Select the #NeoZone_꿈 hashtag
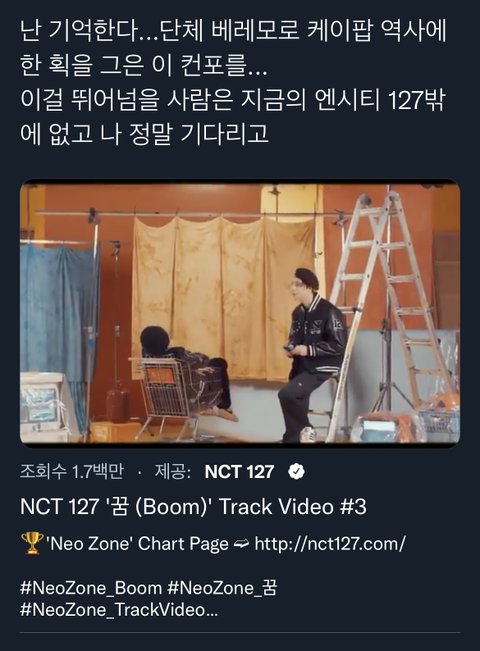 [x=222, y=588]
